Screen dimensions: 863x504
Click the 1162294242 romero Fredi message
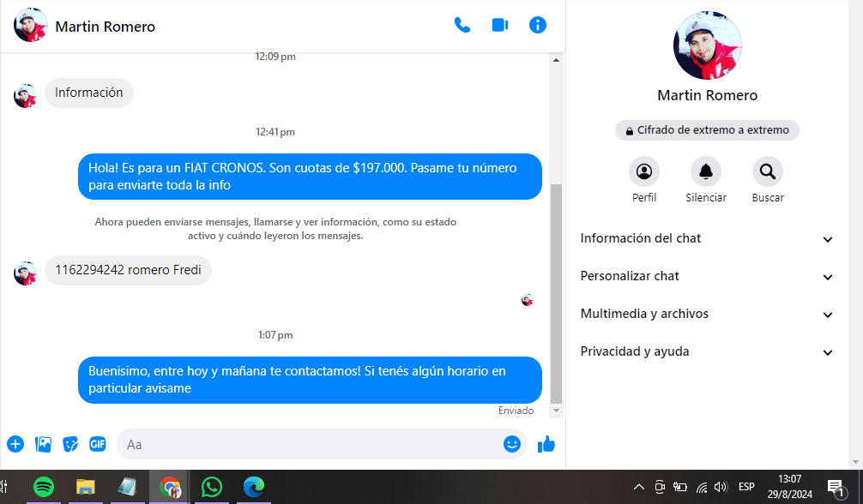click(128, 270)
